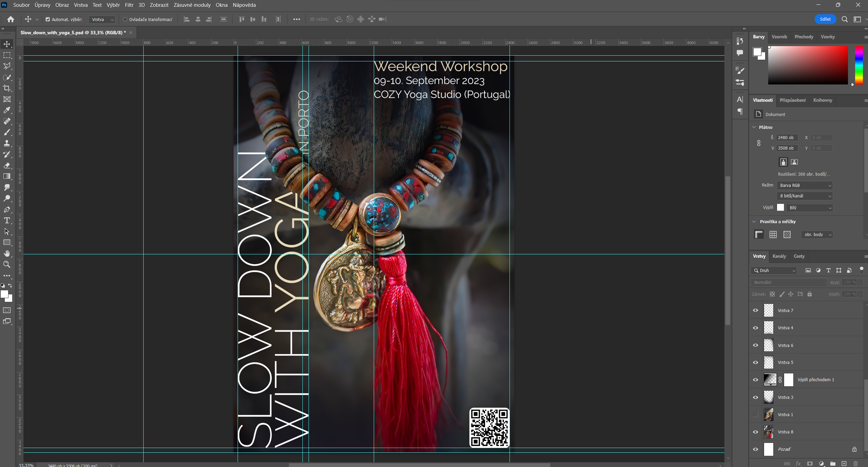Uncheck Automat. výběr checkbox
The image size is (868, 467).
point(48,19)
